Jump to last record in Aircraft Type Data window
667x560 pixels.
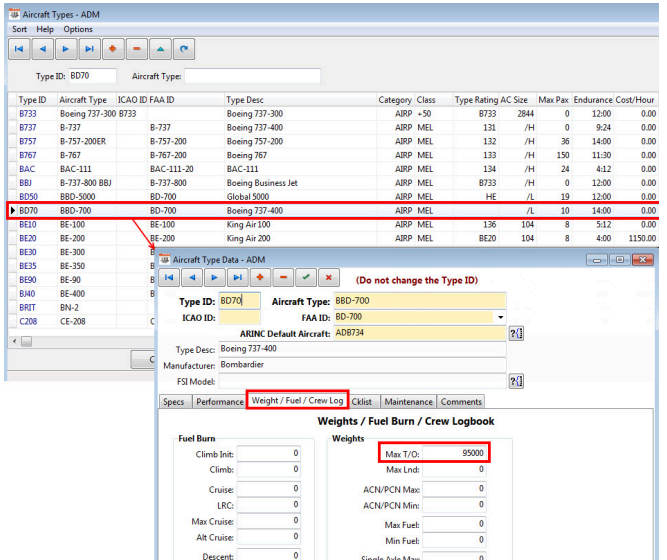[x=238, y=278]
